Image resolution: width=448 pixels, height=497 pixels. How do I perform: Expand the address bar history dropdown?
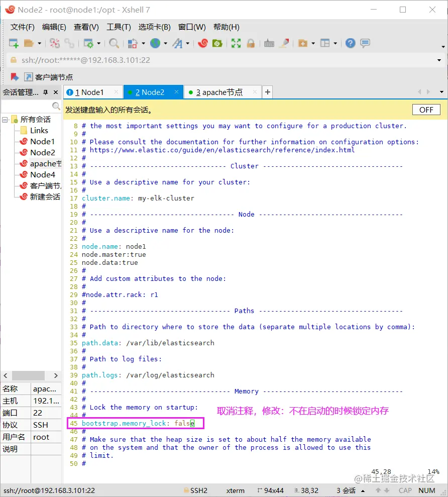pyautogui.click(x=439, y=60)
